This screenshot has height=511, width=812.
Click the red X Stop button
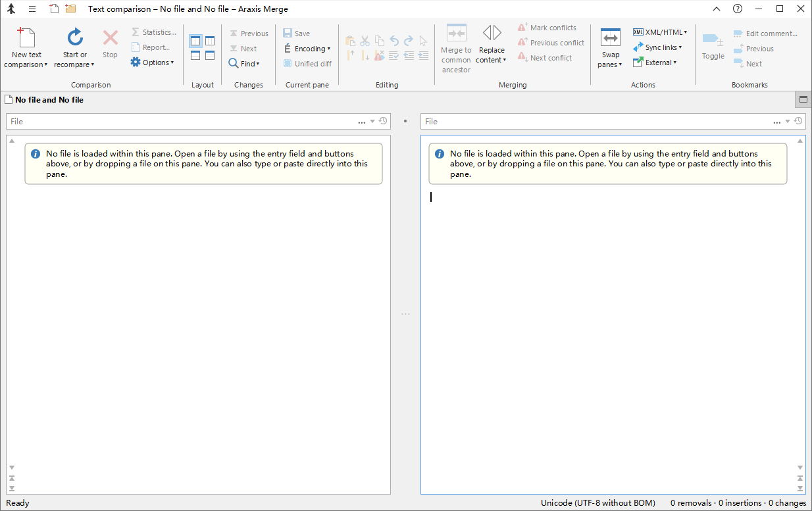coord(110,45)
